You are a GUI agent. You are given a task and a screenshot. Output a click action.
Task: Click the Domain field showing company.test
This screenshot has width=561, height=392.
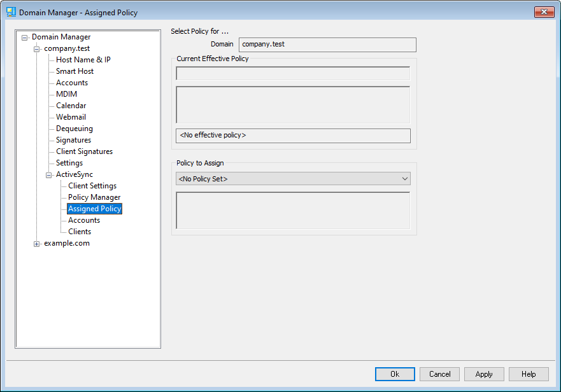click(327, 45)
